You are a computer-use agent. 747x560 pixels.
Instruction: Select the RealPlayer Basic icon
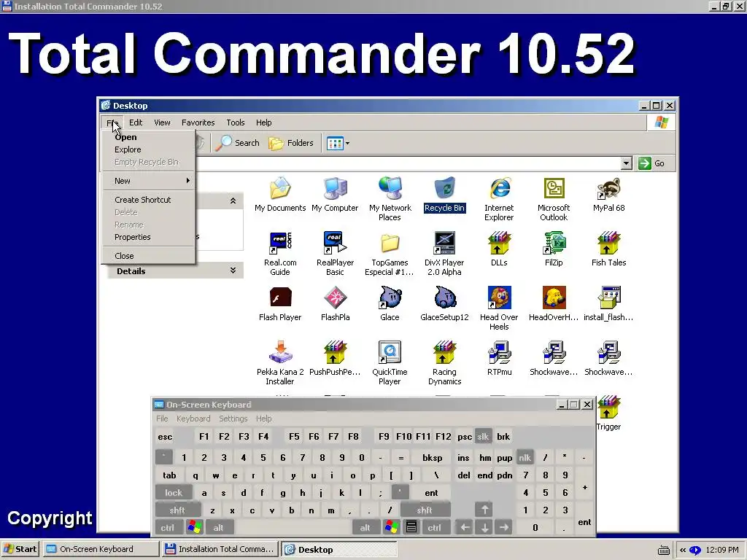(x=335, y=242)
